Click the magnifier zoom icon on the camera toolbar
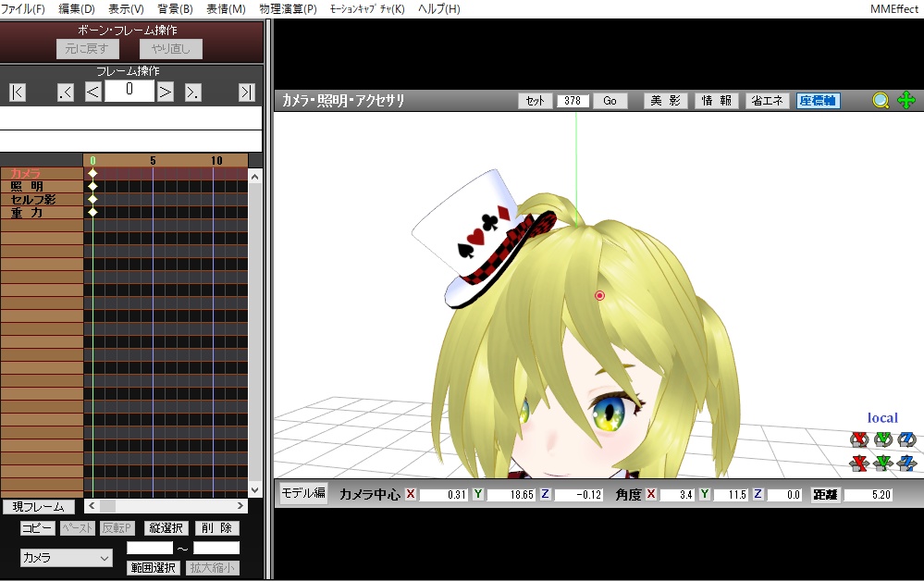 coord(880,100)
